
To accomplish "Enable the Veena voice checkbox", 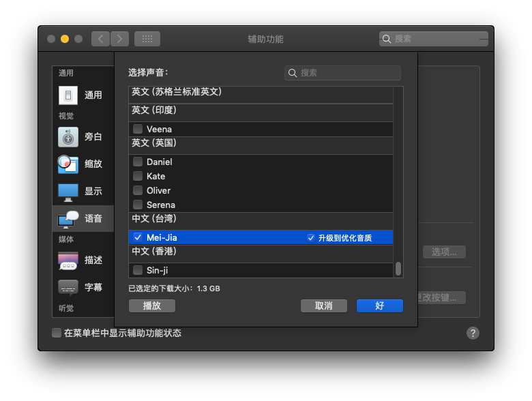I will point(138,129).
